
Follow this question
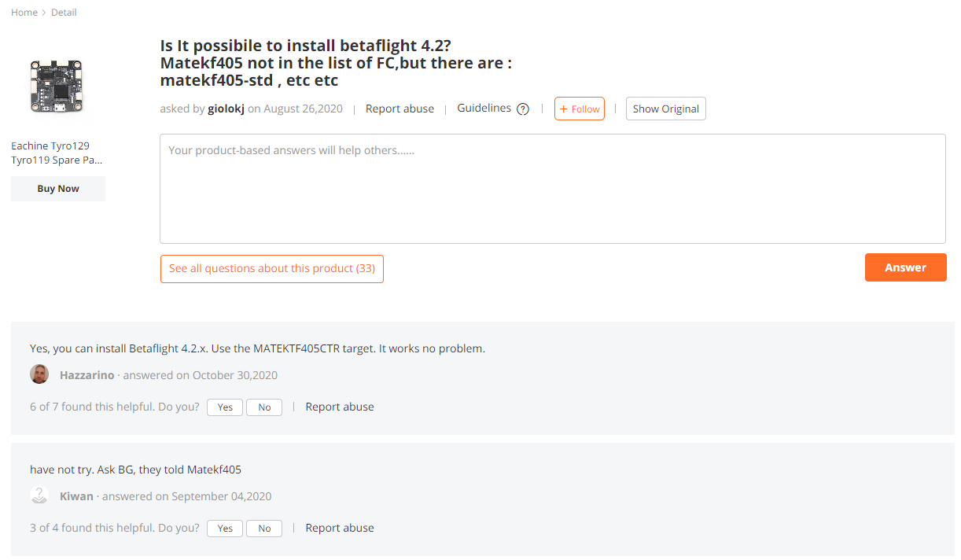tap(580, 109)
